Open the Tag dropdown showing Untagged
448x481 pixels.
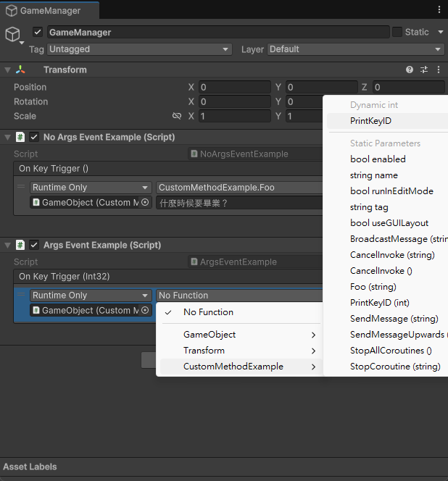click(x=138, y=49)
